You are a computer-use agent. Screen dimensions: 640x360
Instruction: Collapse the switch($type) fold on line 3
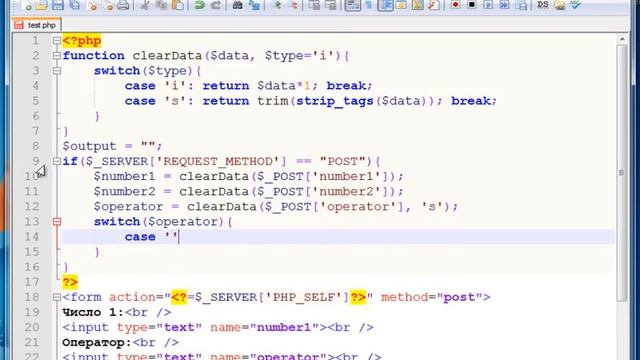point(57,71)
